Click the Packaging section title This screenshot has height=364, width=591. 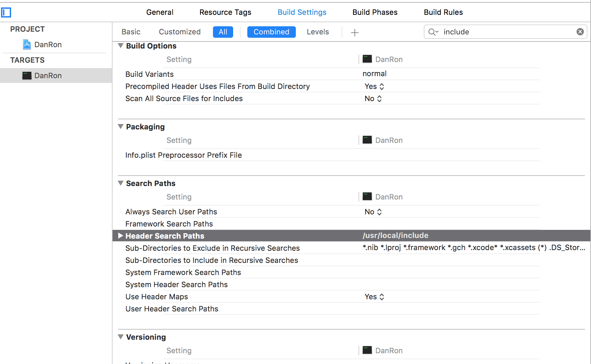pos(145,127)
